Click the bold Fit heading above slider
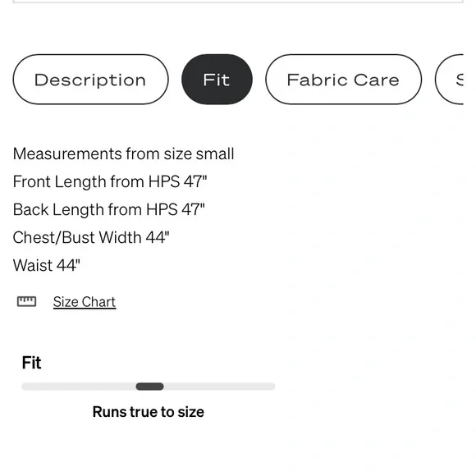This screenshot has height=476, width=476. click(31, 363)
